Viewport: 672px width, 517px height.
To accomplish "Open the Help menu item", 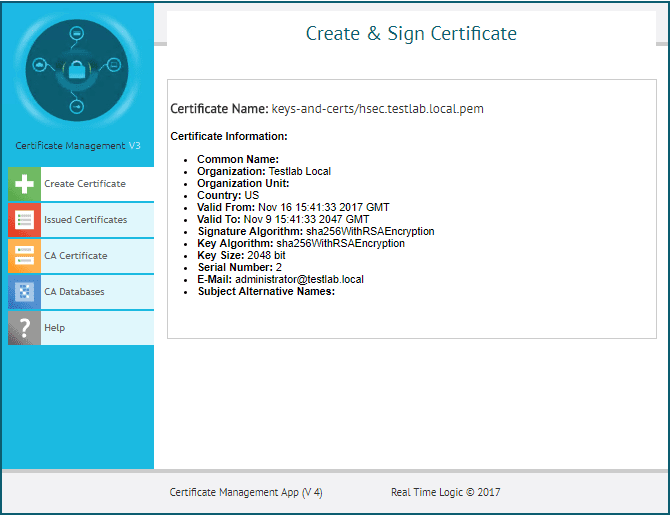I will point(81,328).
